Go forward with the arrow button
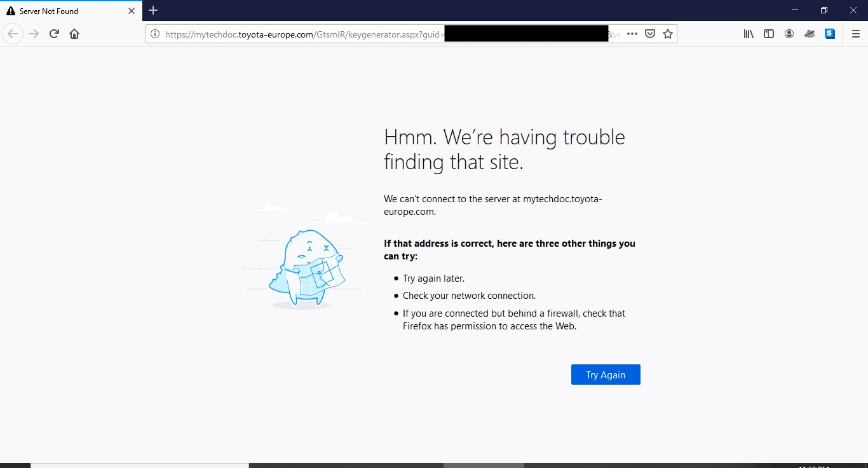 tap(34, 34)
